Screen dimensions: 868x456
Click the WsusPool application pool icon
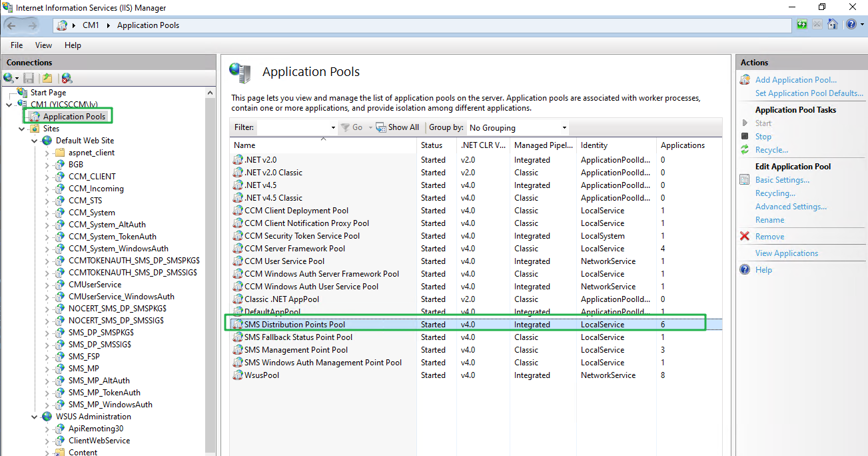[238, 375]
